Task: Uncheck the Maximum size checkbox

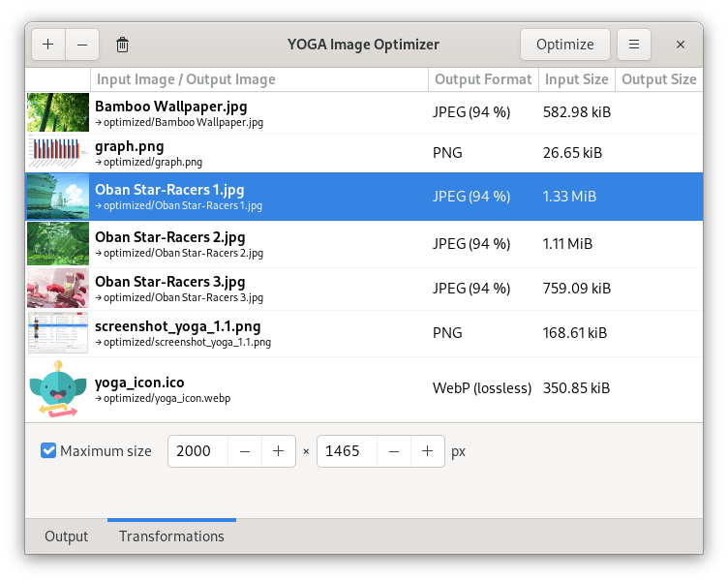Action: pyautogui.click(x=48, y=450)
